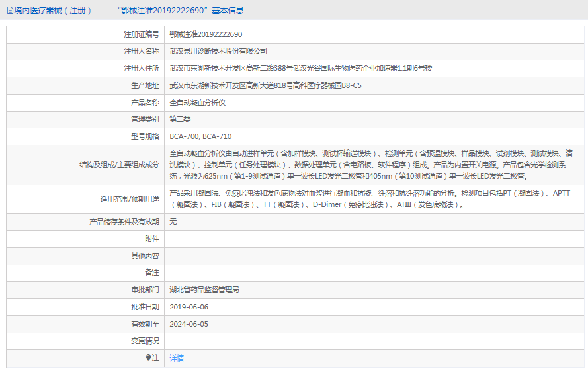588x371 pixels.
Task: Click the 生产地址 label
Action: click(x=145, y=85)
